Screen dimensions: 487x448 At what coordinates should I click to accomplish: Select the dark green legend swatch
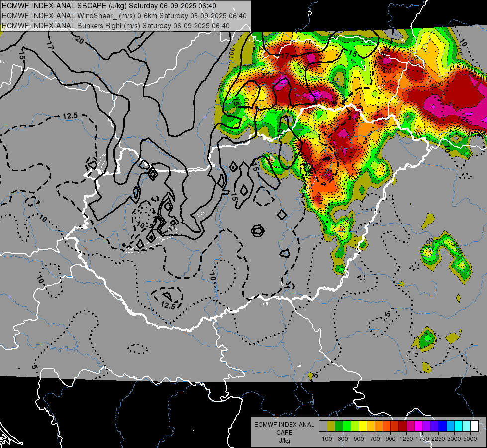point(339,426)
